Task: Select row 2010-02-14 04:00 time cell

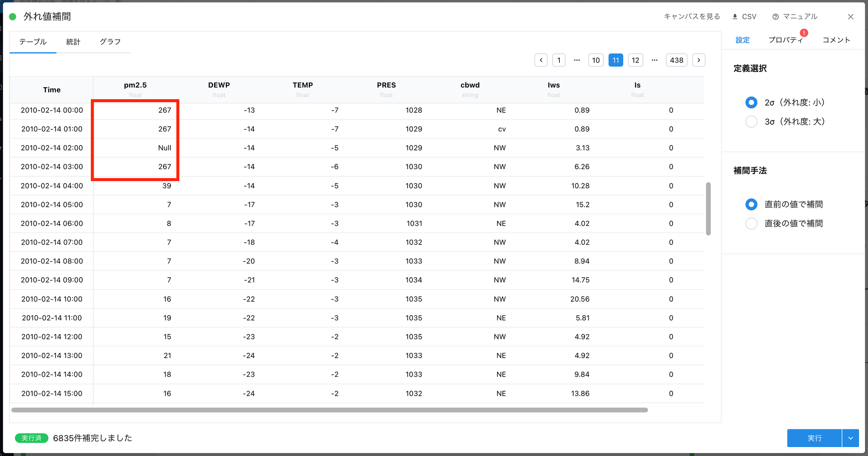Action: click(52, 186)
